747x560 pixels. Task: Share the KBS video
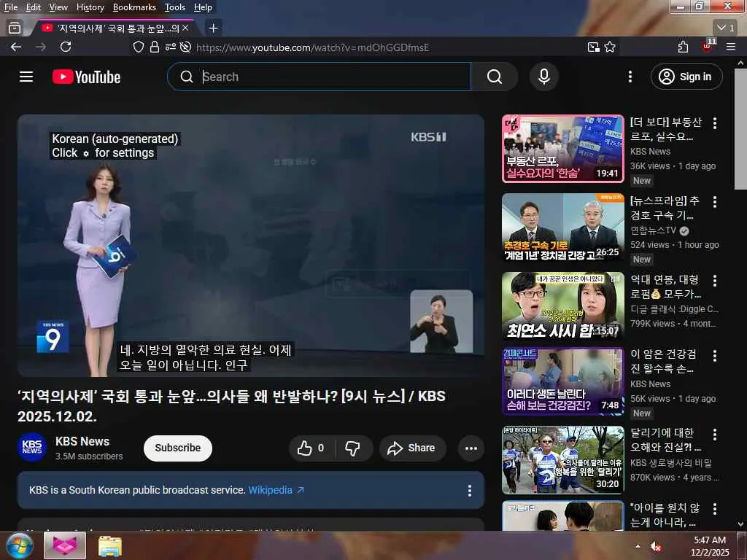(412, 448)
